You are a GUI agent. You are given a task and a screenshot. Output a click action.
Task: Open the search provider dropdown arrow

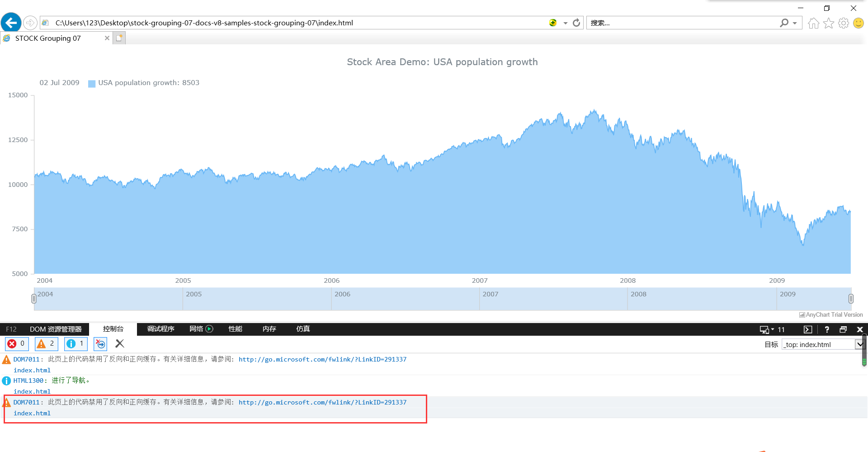[794, 23]
